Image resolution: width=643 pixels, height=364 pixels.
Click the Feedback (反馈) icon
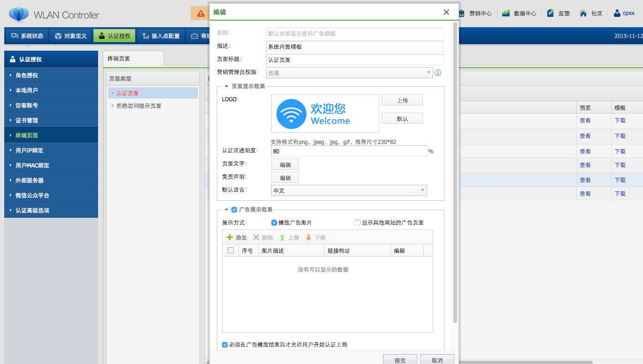click(551, 13)
